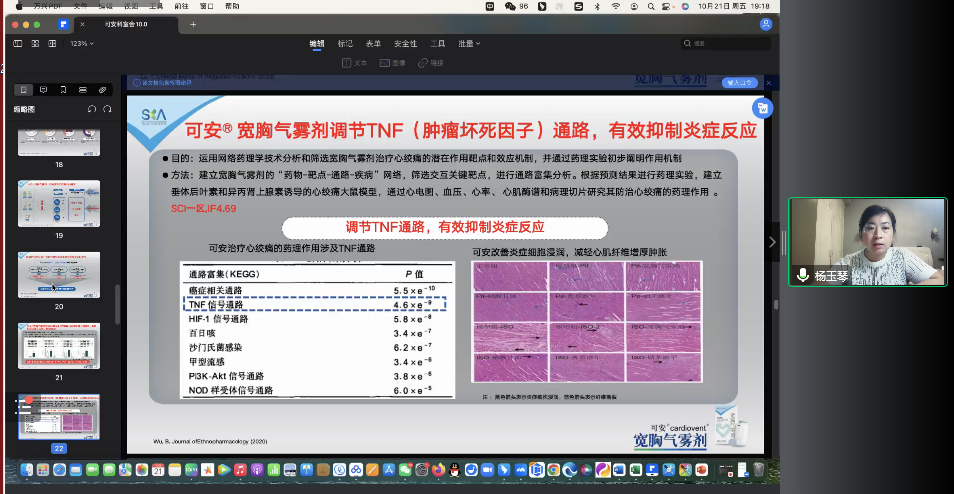954x494 pixels.
Task: Click the thumbnail panel scrollbar
Action: [x=117, y=303]
